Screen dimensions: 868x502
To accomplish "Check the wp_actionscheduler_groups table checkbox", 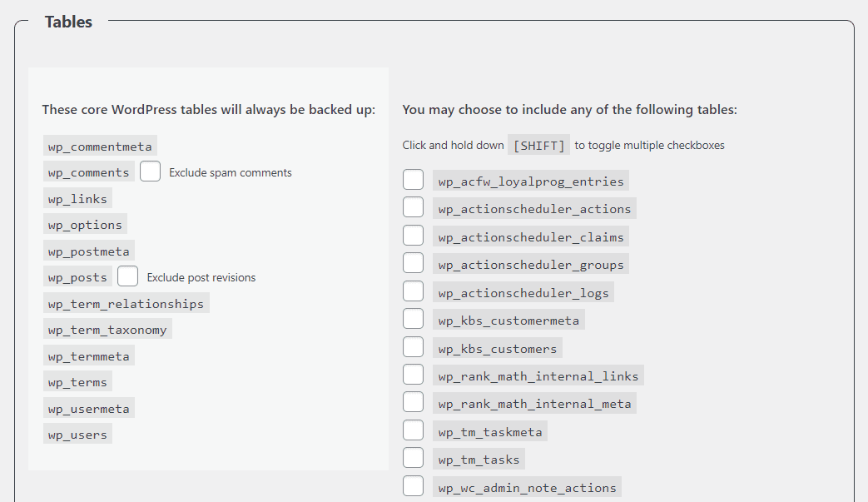I will click(x=413, y=263).
